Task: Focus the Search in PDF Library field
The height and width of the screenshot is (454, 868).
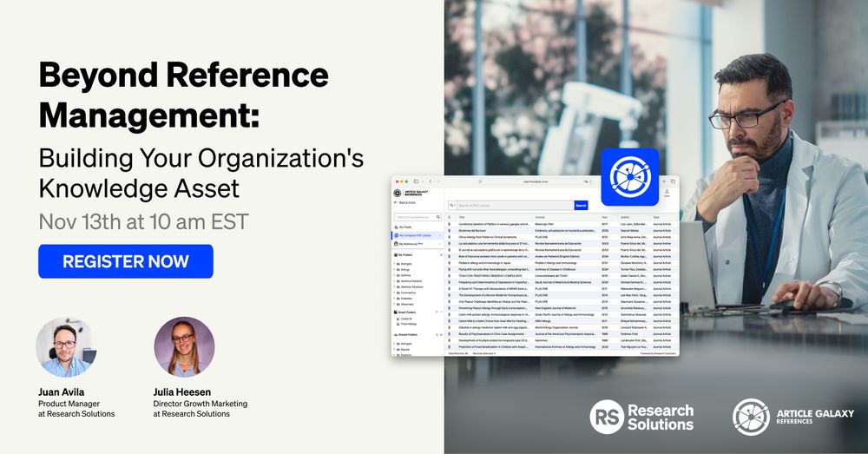Action: click(516, 206)
